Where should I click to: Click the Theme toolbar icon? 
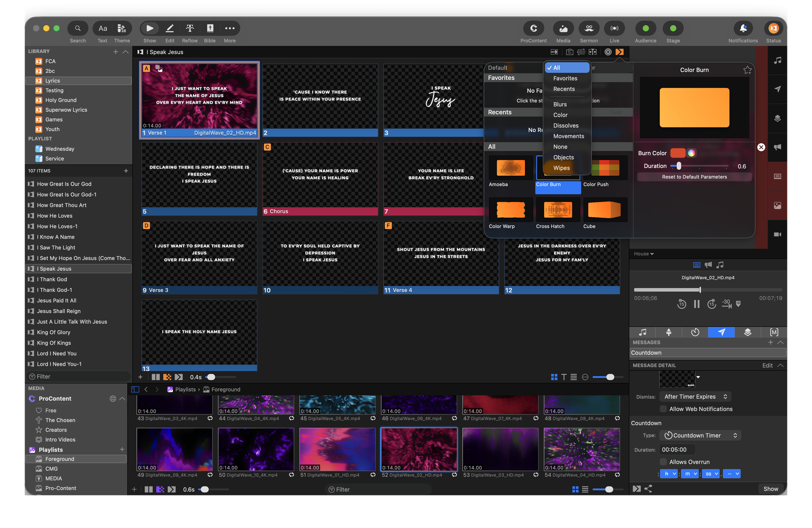point(122,29)
